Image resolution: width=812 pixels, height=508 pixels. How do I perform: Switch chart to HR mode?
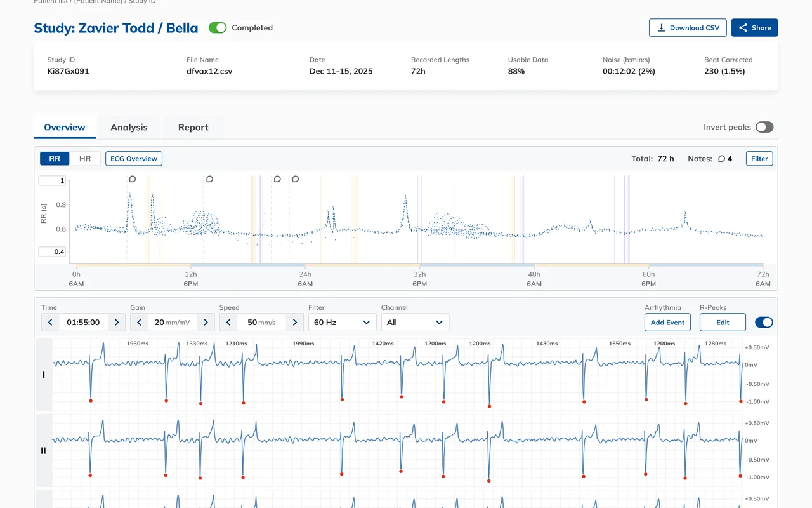tap(85, 159)
